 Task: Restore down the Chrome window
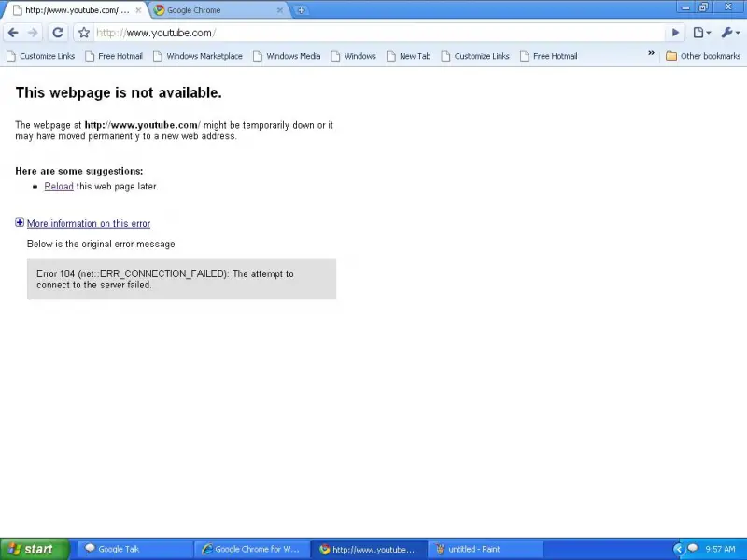703,7
